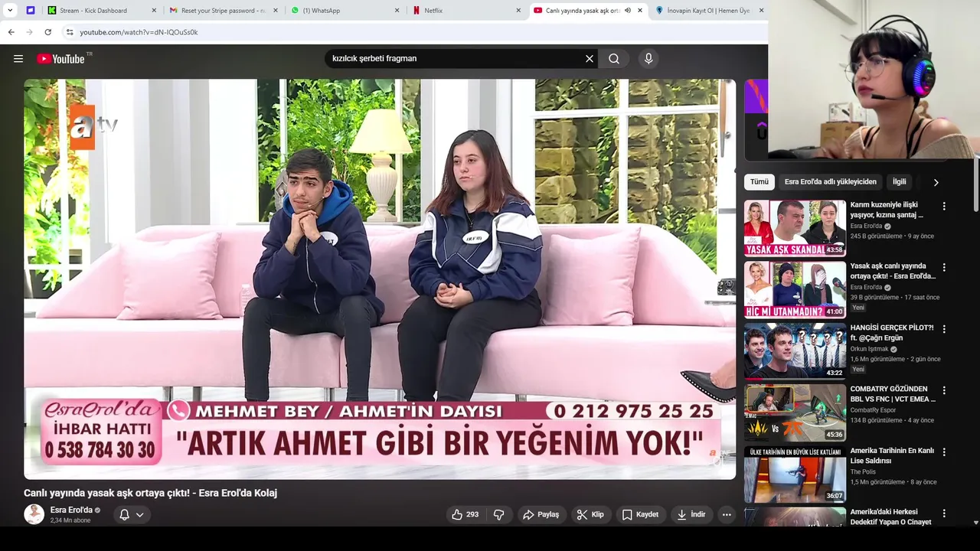
Task: Close the Kick Dashboard tab
Action: (153, 11)
